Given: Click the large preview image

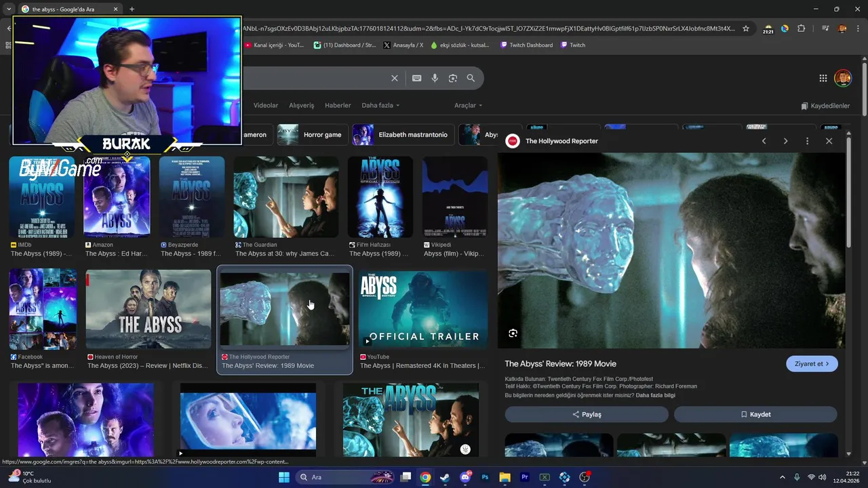Looking at the screenshot, I should click(671, 250).
